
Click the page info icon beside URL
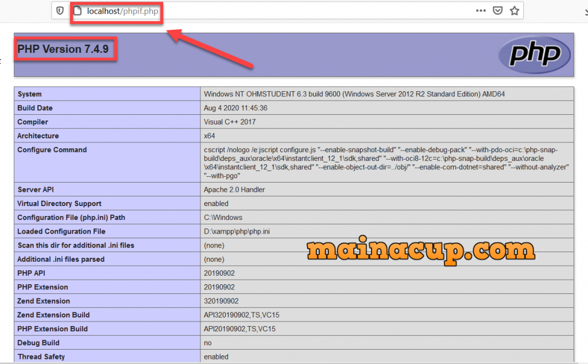[78, 11]
